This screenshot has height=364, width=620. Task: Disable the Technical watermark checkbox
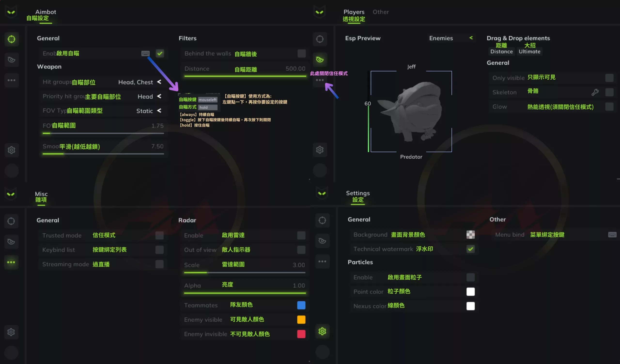point(470,249)
